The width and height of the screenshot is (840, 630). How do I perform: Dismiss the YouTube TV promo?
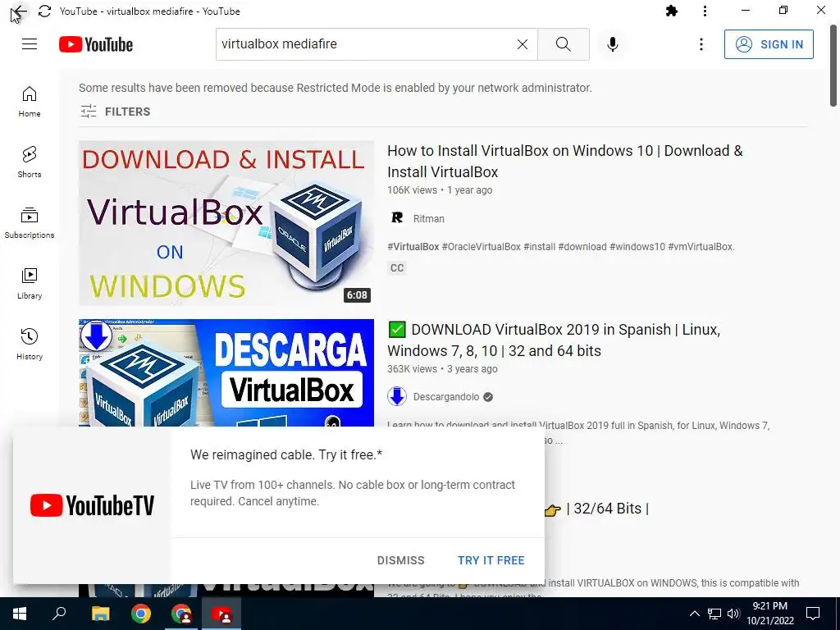click(400, 560)
